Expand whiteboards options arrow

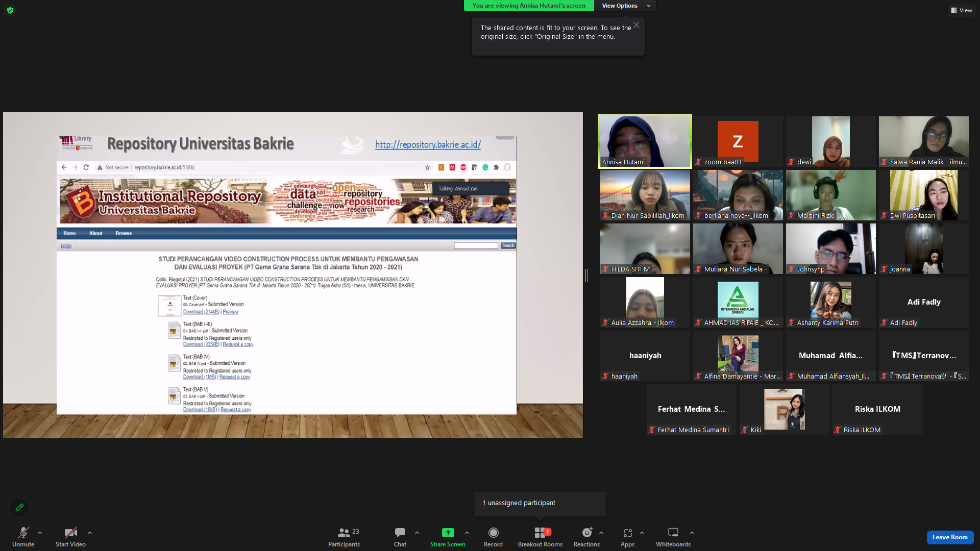(x=692, y=533)
